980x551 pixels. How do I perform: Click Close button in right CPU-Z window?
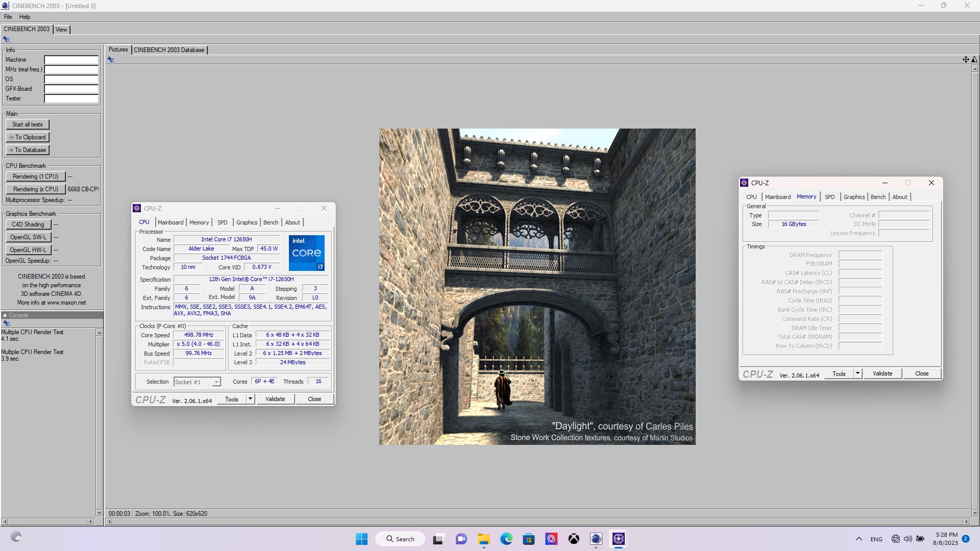tap(922, 373)
